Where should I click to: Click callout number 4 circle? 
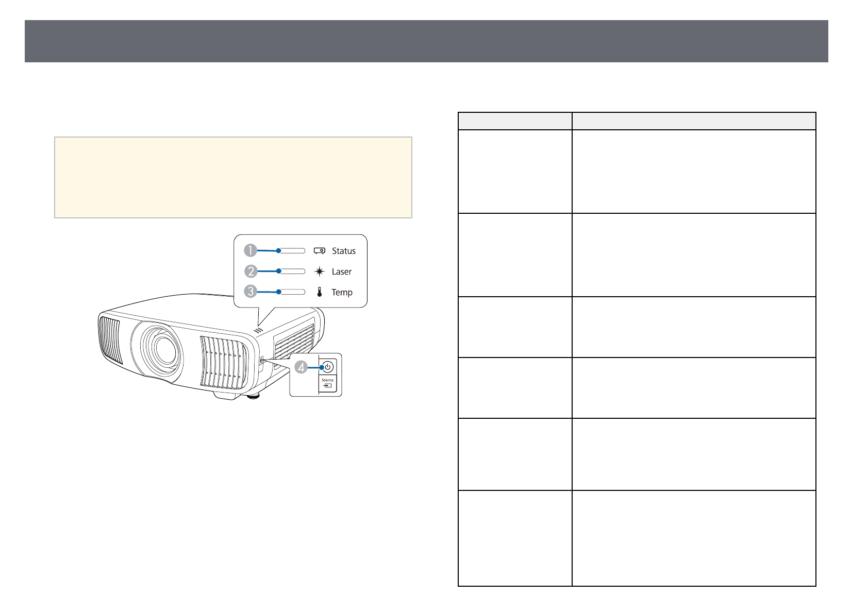coord(301,367)
